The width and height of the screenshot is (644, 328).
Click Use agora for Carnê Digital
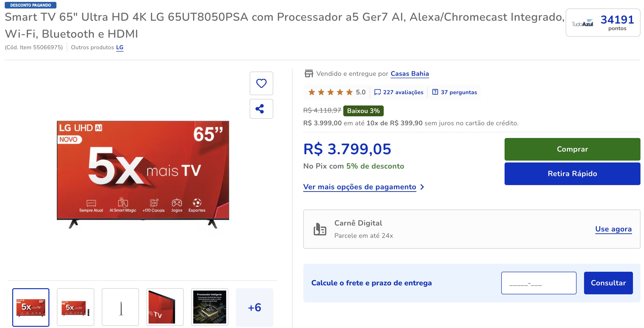tap(613, 229)
